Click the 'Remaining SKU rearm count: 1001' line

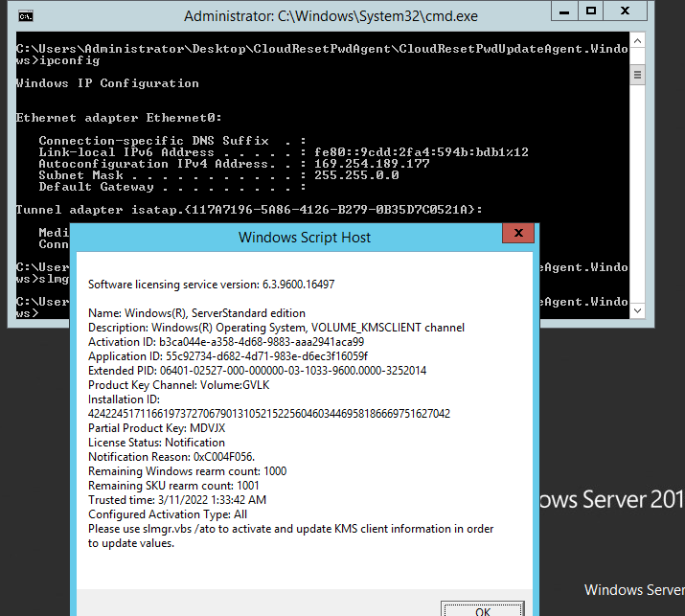coord(173,486)
